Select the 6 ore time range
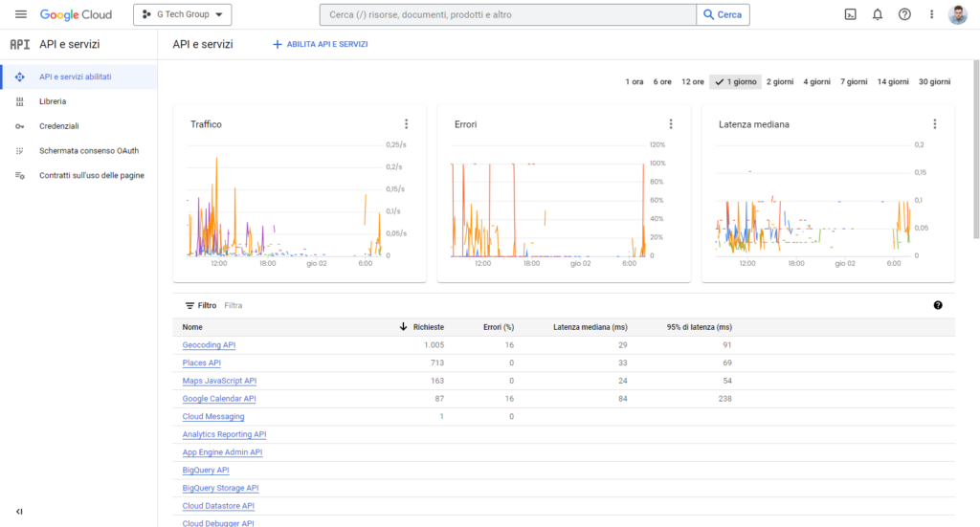The height and width of the screenshot is (527, 980). [662, 82]
